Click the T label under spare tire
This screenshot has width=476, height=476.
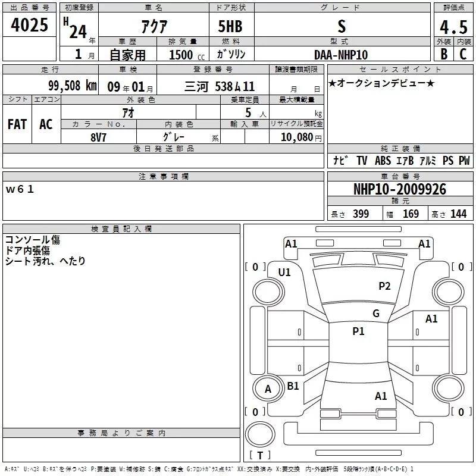click(260, 455)
